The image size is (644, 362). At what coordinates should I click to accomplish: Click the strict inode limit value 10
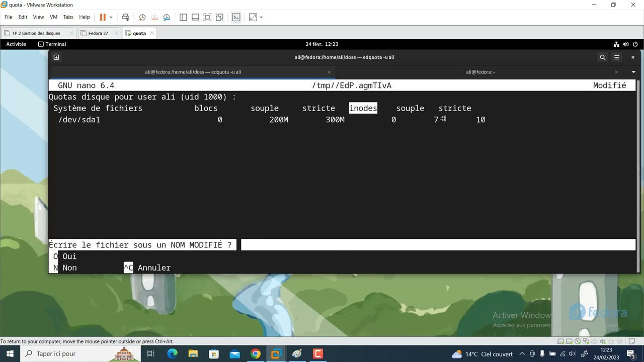(x=480, y=120)
